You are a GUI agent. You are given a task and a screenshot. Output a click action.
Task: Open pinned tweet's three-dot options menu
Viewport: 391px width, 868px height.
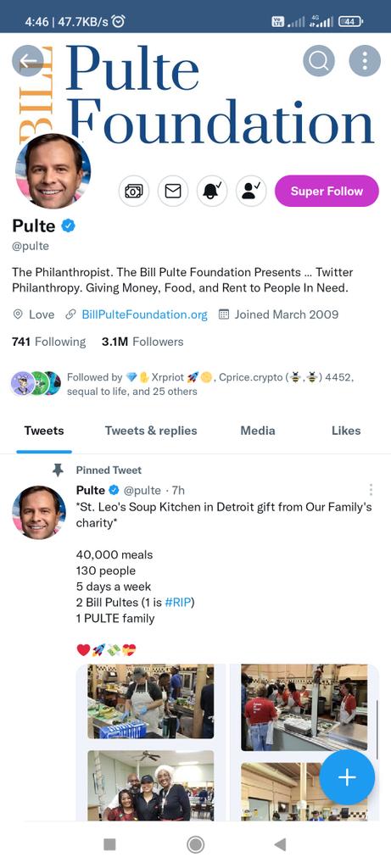point(371,490)
